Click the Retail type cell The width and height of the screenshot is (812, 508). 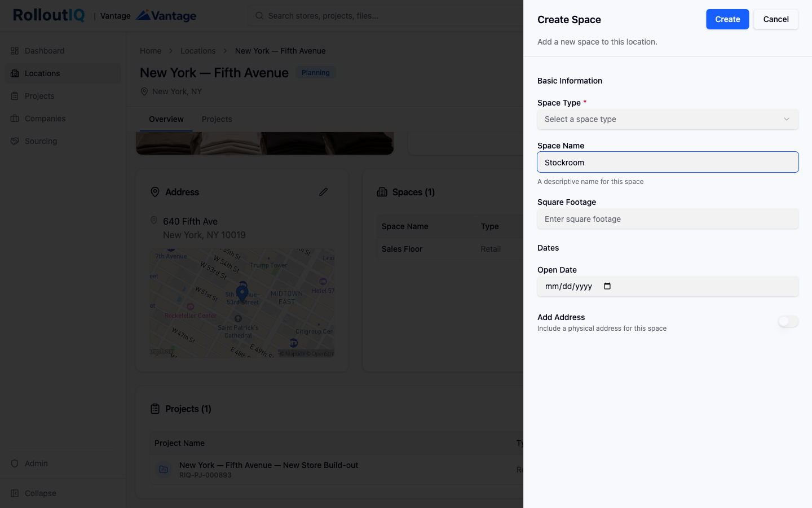pyautogui.click(x=491, y=249)
